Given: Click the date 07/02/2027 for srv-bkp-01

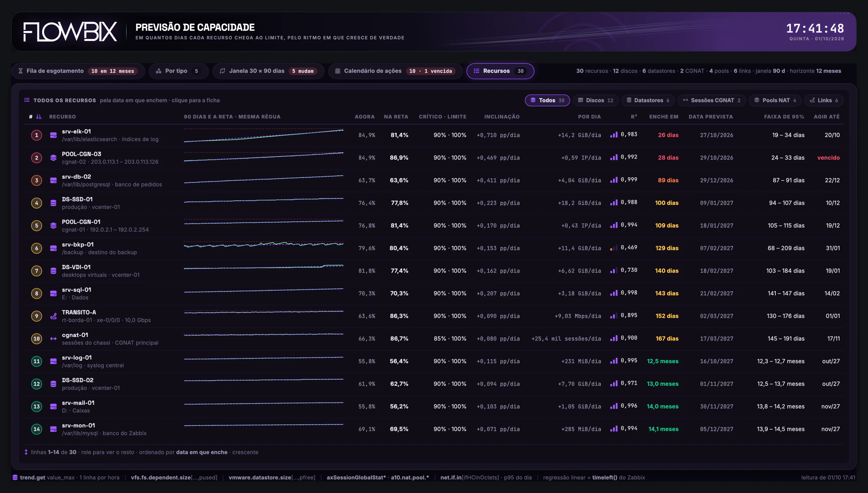Looking at the screenshot, I should coord(716,248).
